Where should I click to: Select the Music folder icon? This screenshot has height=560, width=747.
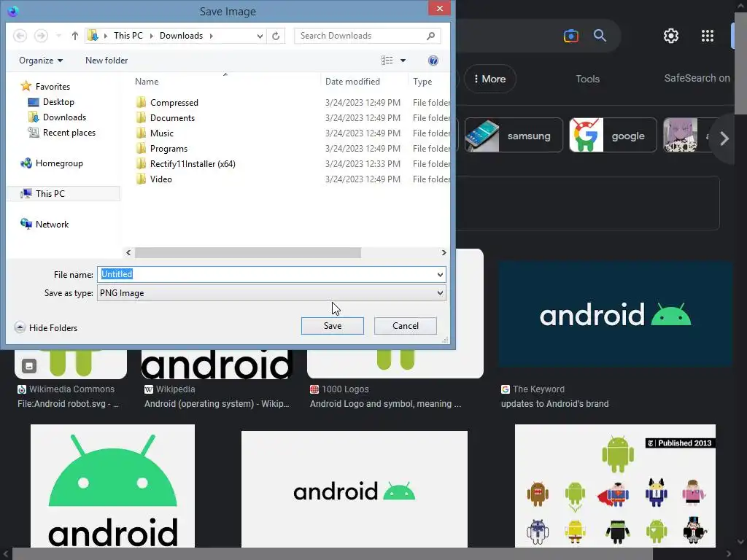click(141, 133)
